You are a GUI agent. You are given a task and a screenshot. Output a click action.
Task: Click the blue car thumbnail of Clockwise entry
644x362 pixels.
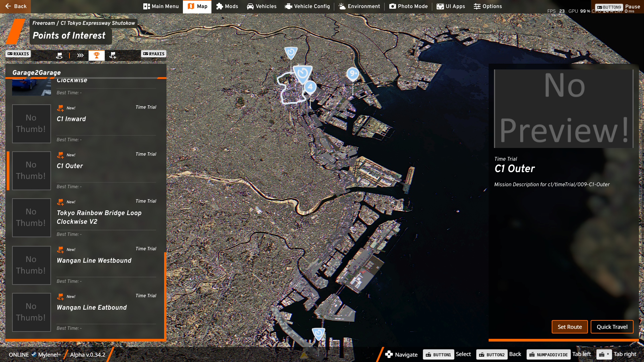click(x=32, y=88)
